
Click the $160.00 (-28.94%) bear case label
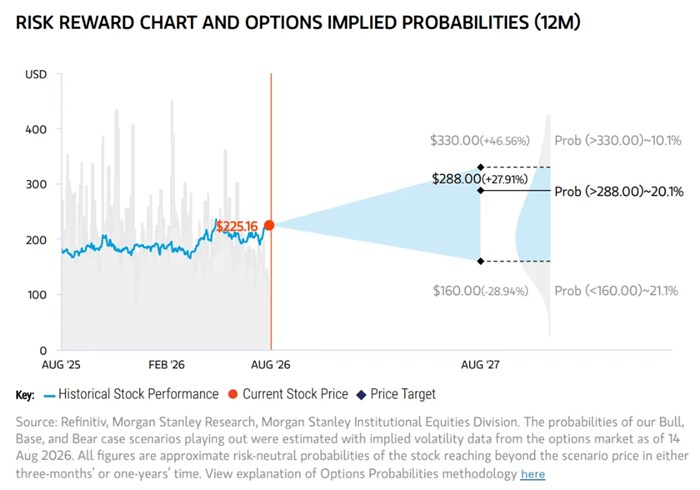[481, 291]
